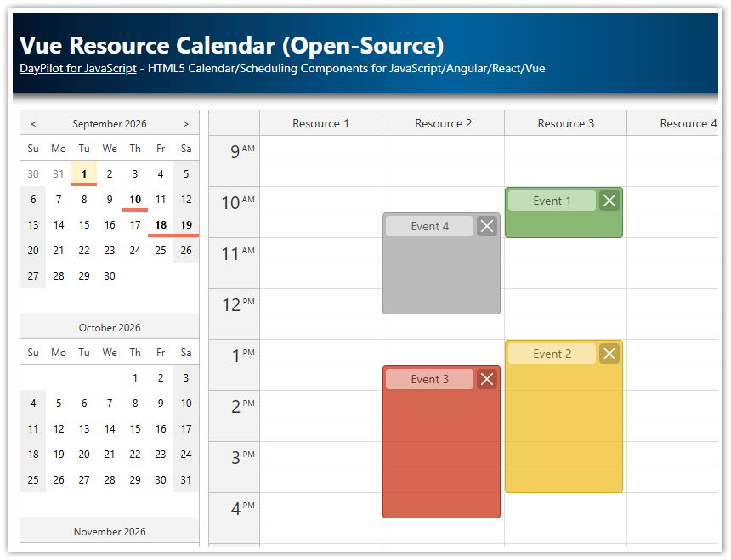Viewport: 731px width, 560px height.
Task: Delete Event 4 using its X icon
Action: [x=487, y=226]
